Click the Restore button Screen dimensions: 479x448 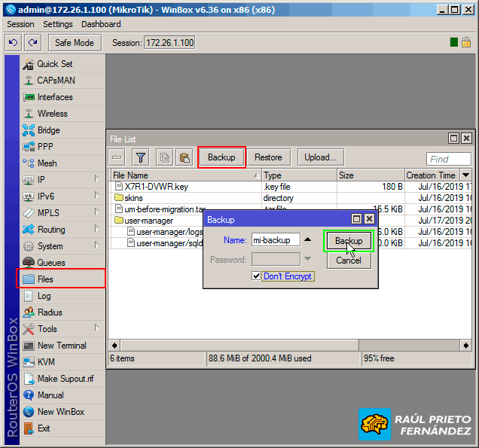268,157
